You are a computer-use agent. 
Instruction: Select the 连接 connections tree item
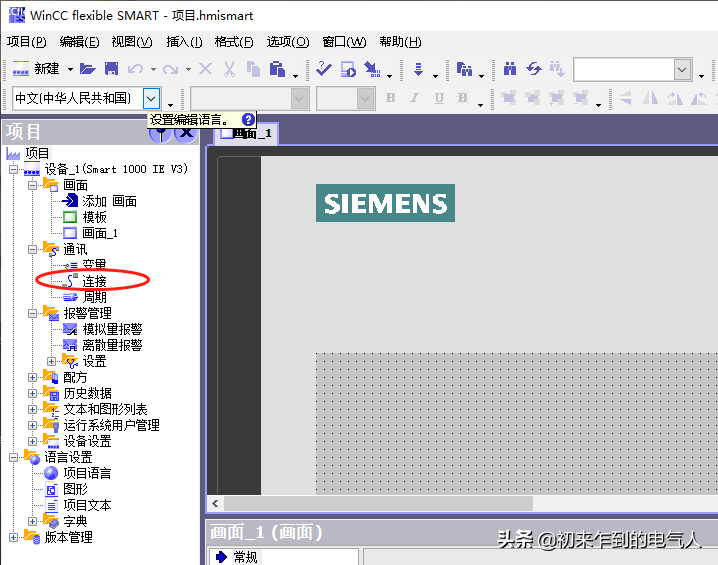(x=94, y=281)
